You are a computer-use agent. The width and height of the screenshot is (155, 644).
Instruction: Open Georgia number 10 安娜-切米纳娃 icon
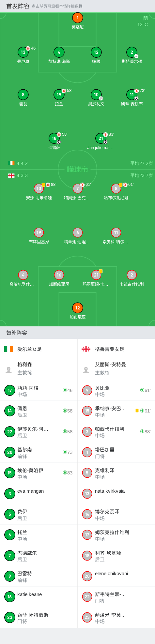pyautogui.click(x=39, y=188)
